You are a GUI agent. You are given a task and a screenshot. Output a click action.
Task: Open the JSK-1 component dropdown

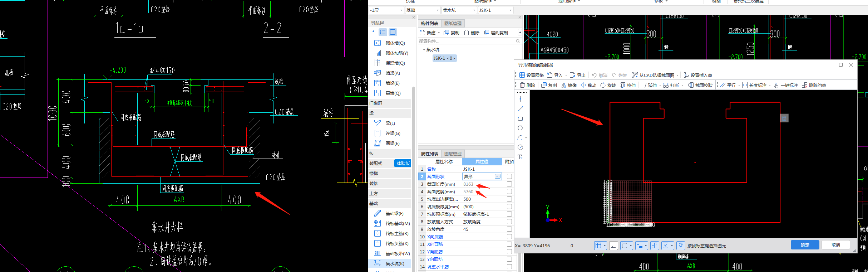tap(495, 10)
